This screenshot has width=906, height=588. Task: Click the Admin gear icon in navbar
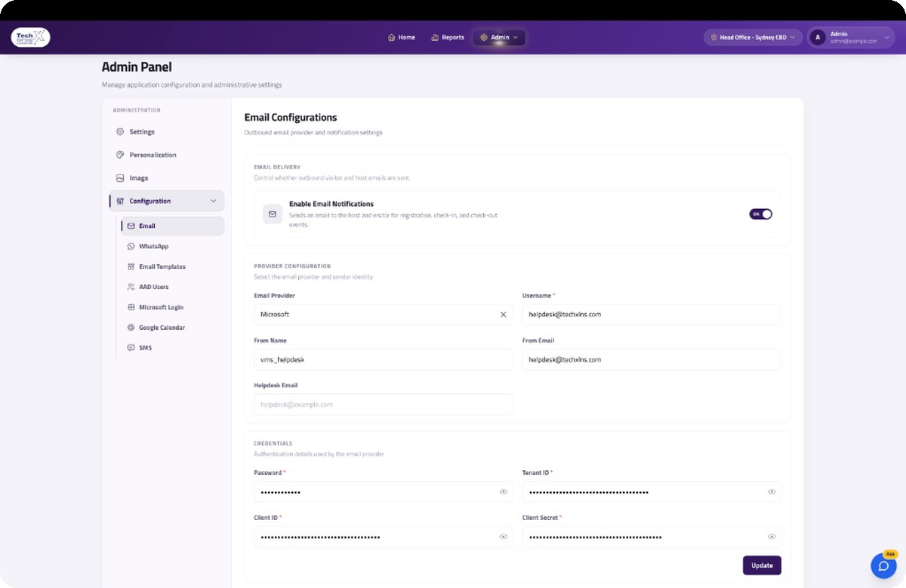coord(484,37)
